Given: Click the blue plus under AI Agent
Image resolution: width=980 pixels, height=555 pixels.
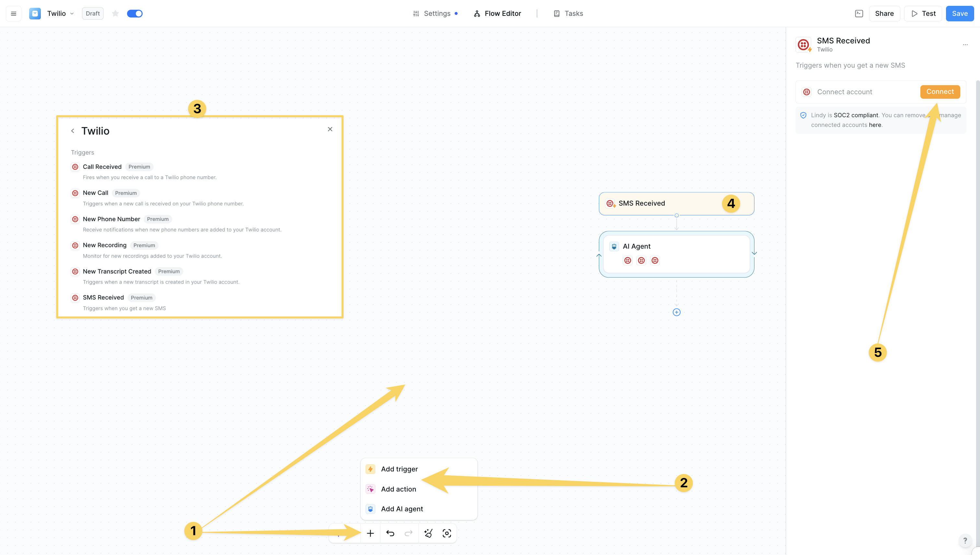Looking at the screenshot, I should pyautogui.click(x=676, y=312).
